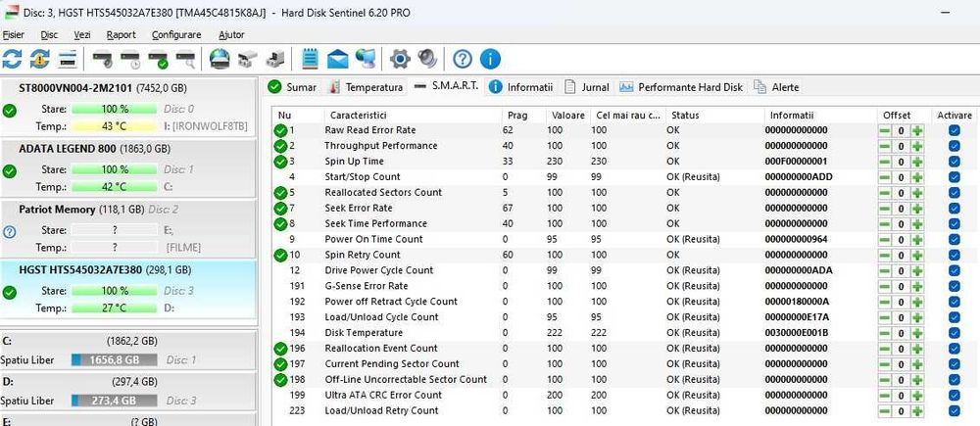
Task: Increase offset for Reallocated Sectors Count
Action: pos(917,193)
